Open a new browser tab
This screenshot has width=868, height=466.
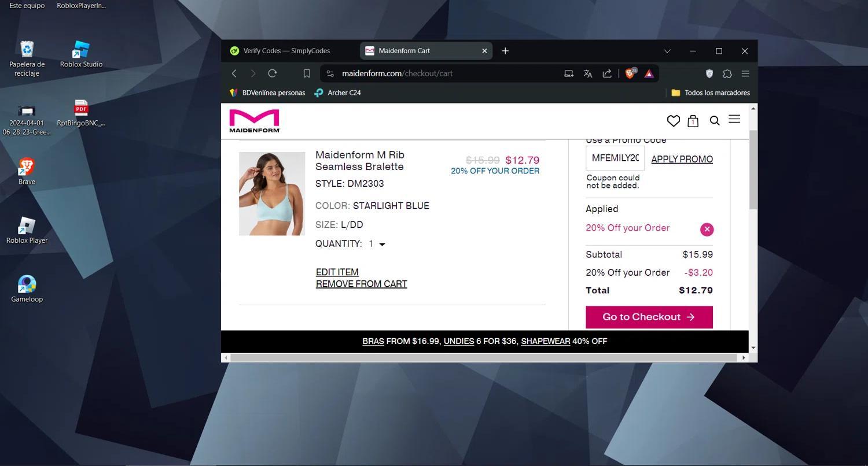pyautogui.click(x=505, y=51)
